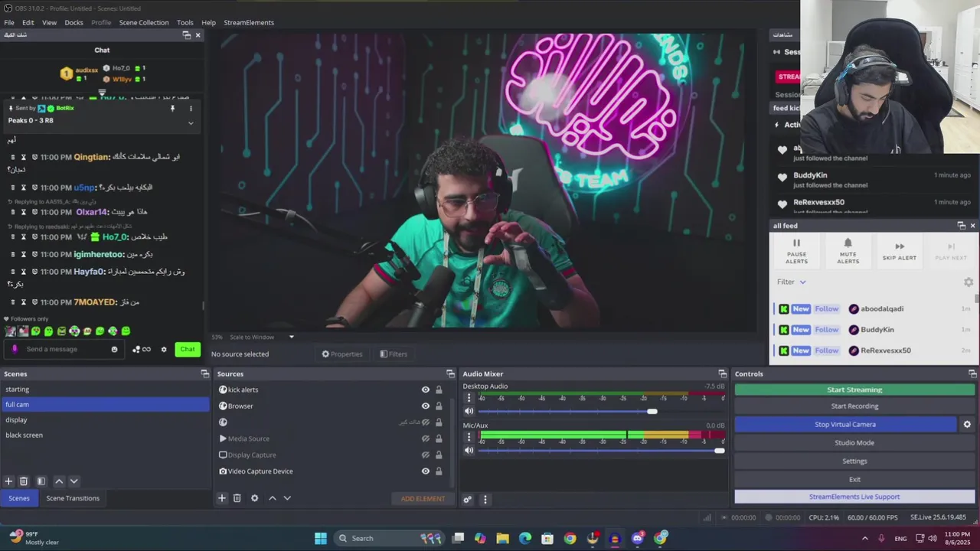
Task: Open File Explorer from the taskbar
Action: click(503, 538)
